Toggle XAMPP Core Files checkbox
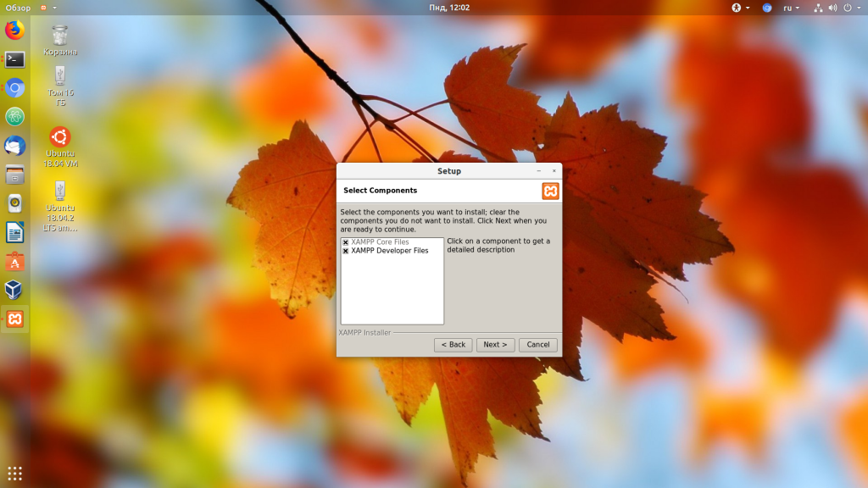 pyautogui.click(x=346, y=242)
